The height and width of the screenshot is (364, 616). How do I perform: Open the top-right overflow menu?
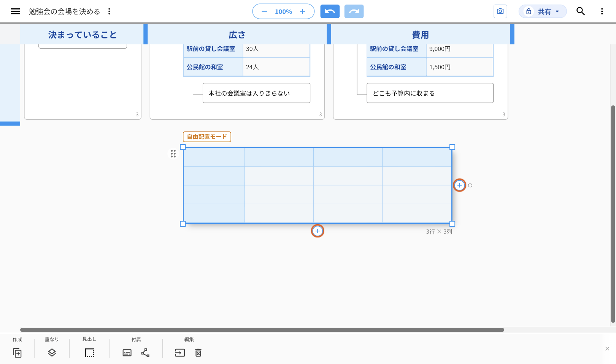602,11
